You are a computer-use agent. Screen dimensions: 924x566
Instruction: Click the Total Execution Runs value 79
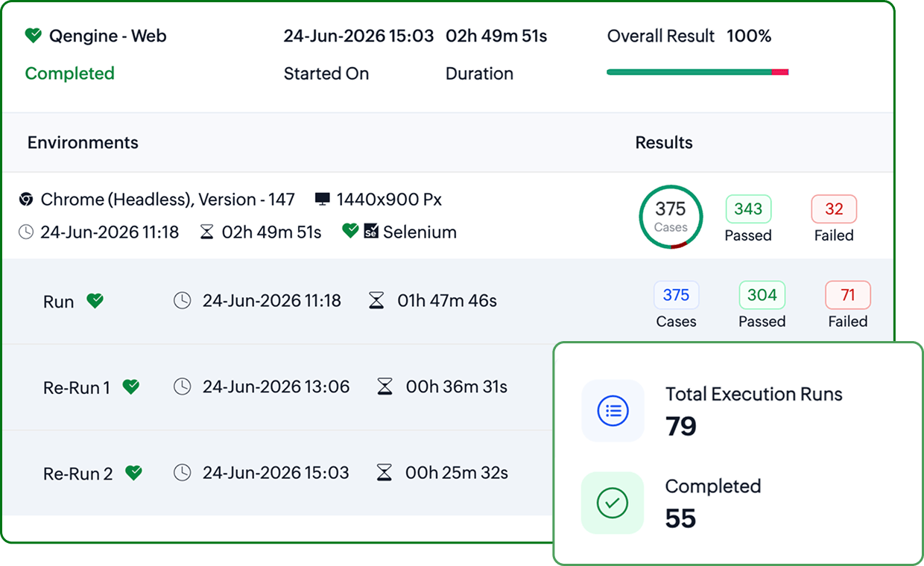click(681, 426)
